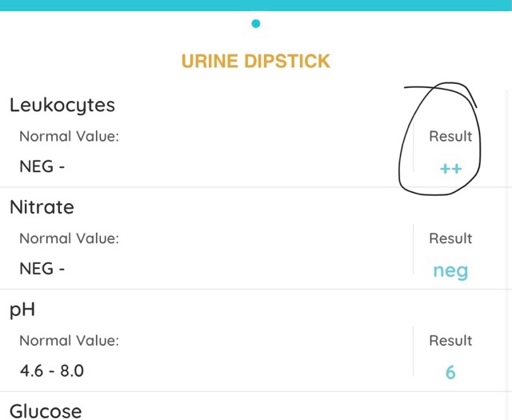Open the Nitrate test row
The image size is (512, 420).
tap(256, 238)
